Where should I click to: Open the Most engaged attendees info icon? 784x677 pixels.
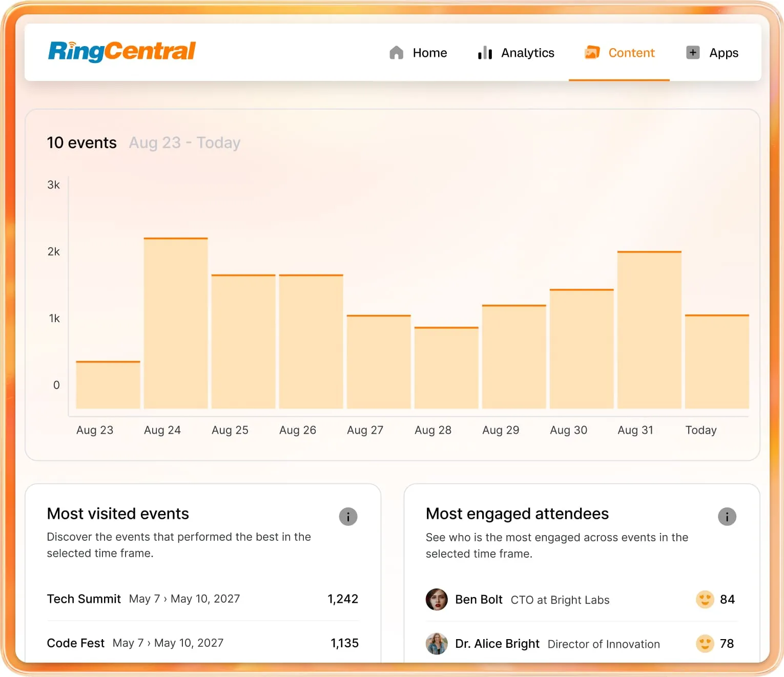[x=727, y=517]
